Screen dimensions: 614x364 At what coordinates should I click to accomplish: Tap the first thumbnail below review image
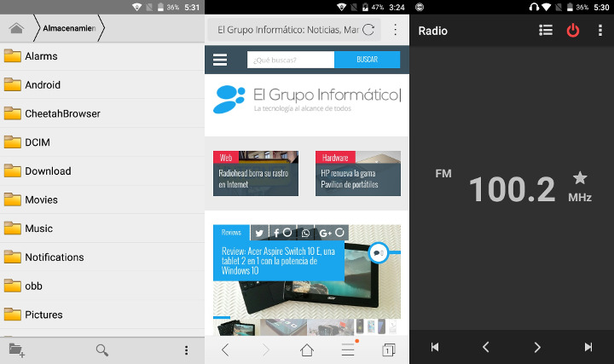[x=236, y=327]
